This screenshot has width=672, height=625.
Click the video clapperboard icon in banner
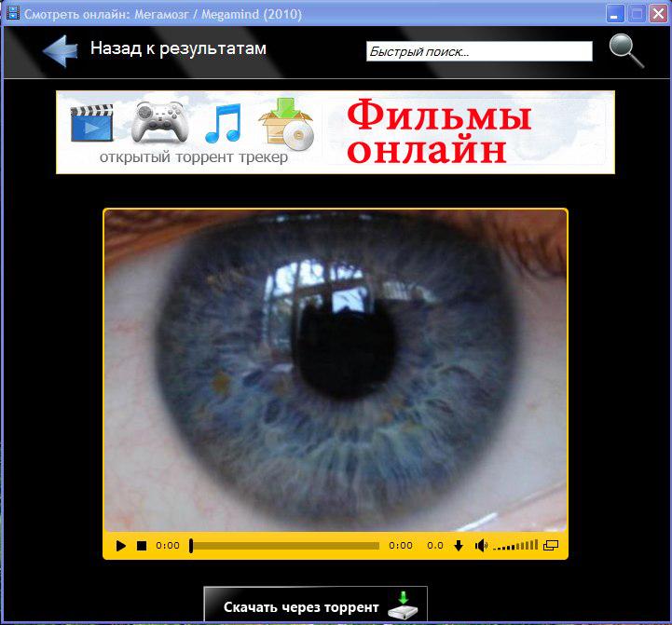click(91, 123)
